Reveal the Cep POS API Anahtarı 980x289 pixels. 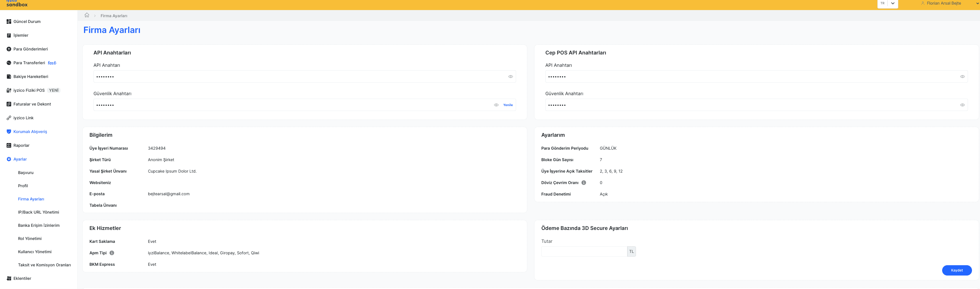pyautogui.click(x=962, y=77)
